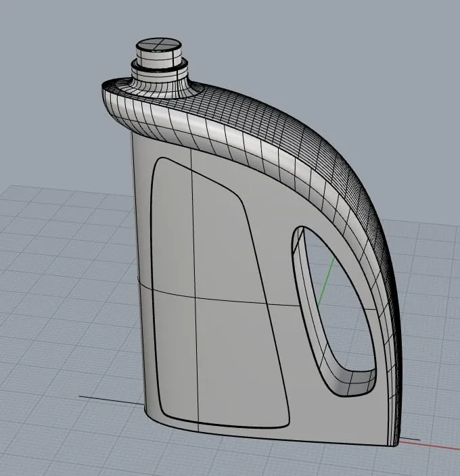The image size is (460, 476).
Task: Select the bottle cap top face
Action: [x=159, y=45]
